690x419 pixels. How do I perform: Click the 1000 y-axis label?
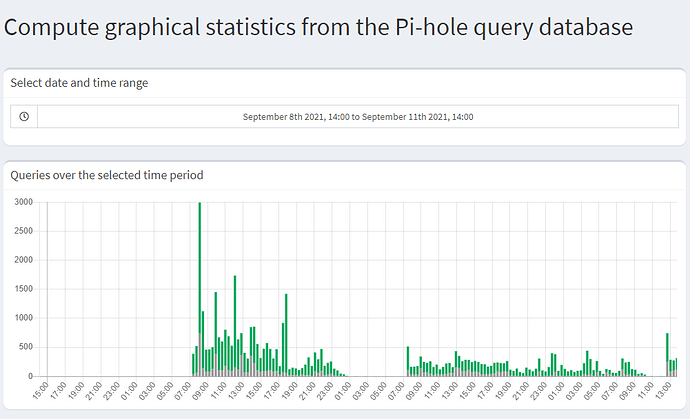24,318
